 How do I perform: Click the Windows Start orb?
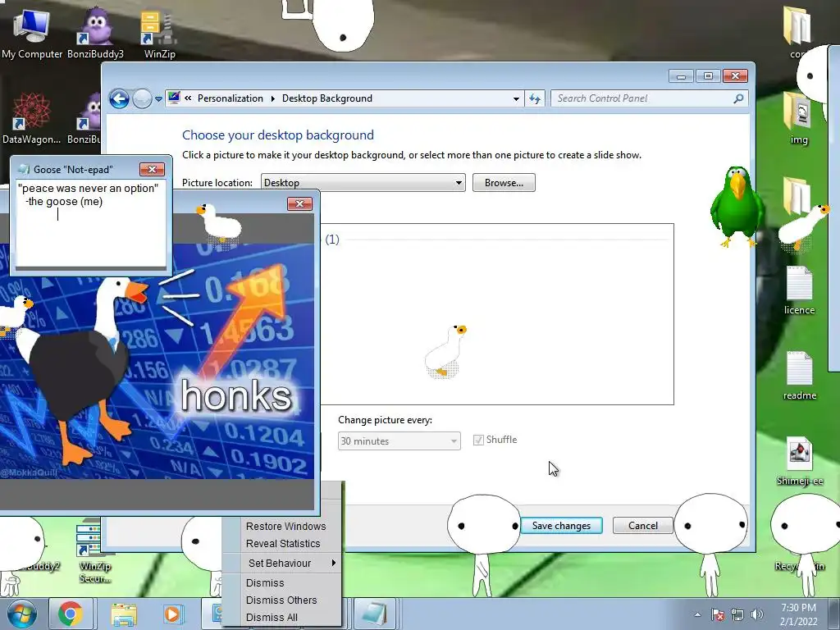click(21, 614)
